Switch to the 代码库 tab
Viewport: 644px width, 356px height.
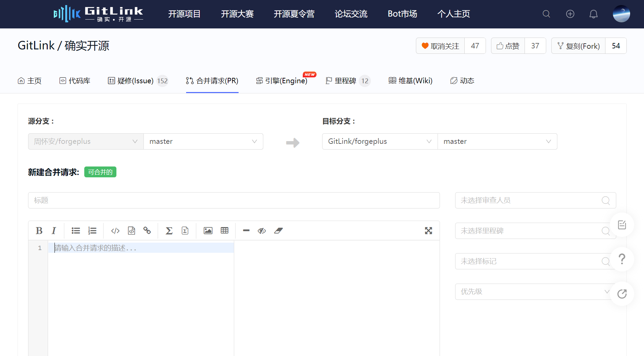click(75, 81)
